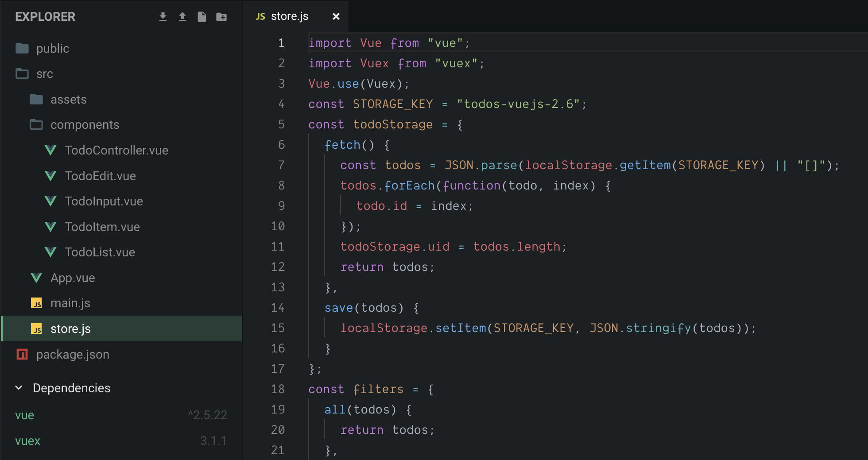Click the Vue icon beside TodoController.vue

[50, 151]
